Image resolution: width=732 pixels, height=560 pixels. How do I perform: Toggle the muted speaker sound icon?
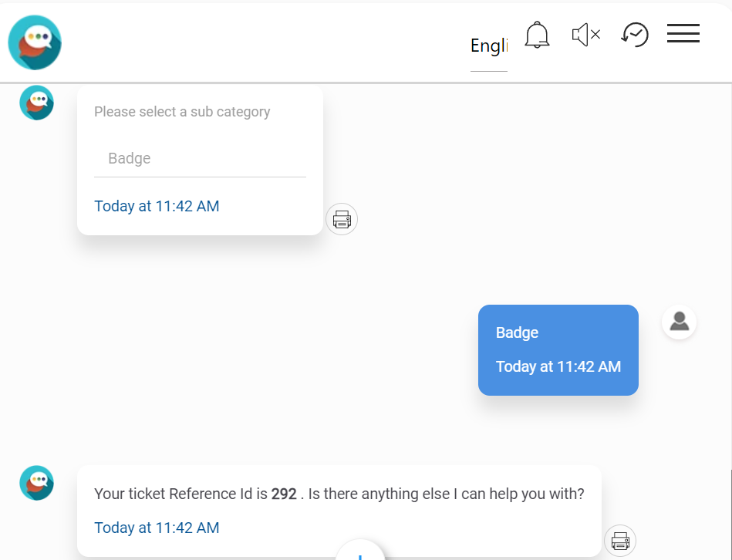[x=585, y=35]
